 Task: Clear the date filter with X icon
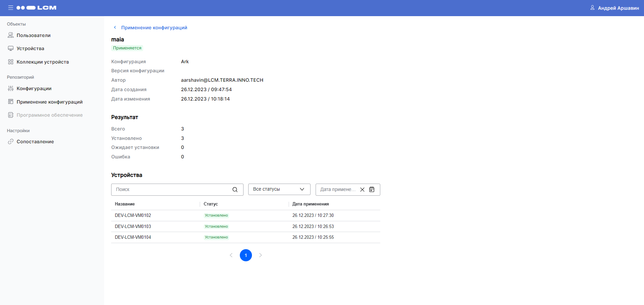click(362, 190)
